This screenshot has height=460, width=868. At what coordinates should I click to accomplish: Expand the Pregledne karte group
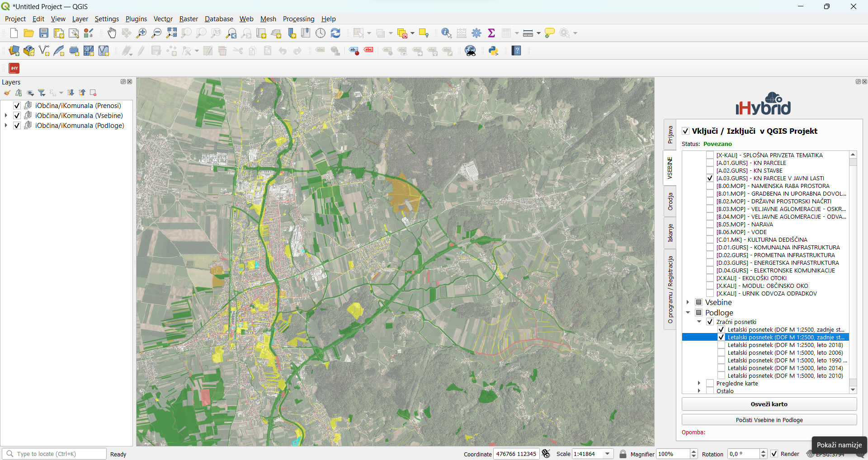coord(699,383)
